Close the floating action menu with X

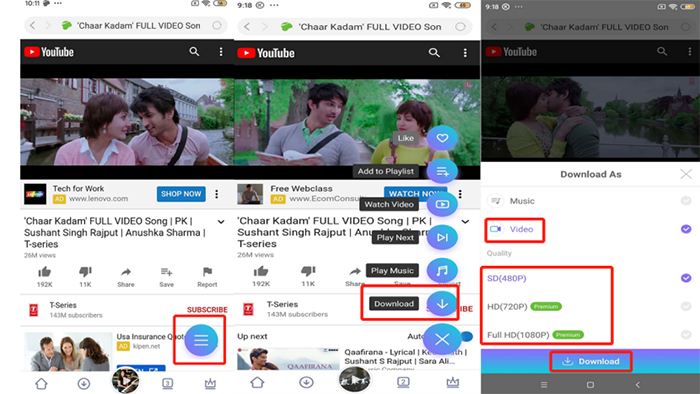click(x=442, y=340)
